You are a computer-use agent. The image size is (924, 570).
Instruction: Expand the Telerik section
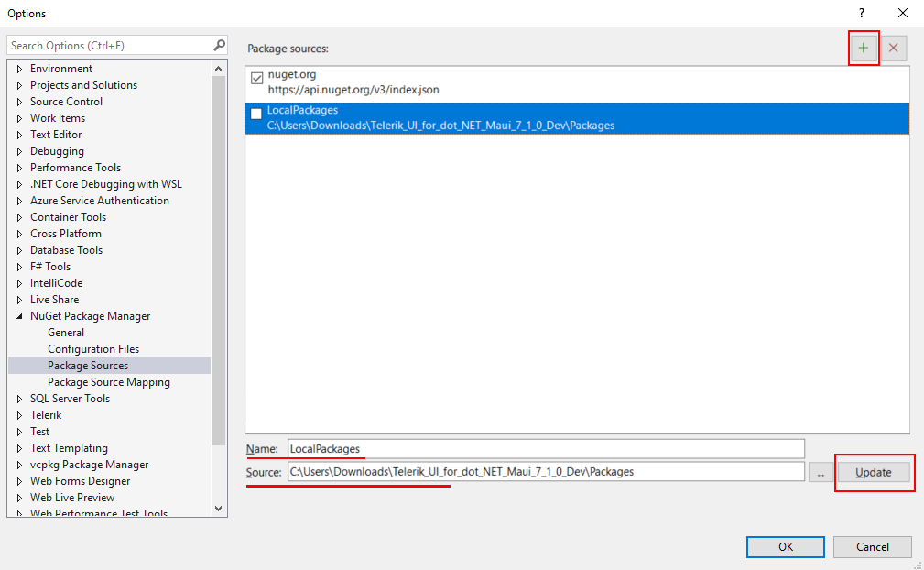pos(17,414)
